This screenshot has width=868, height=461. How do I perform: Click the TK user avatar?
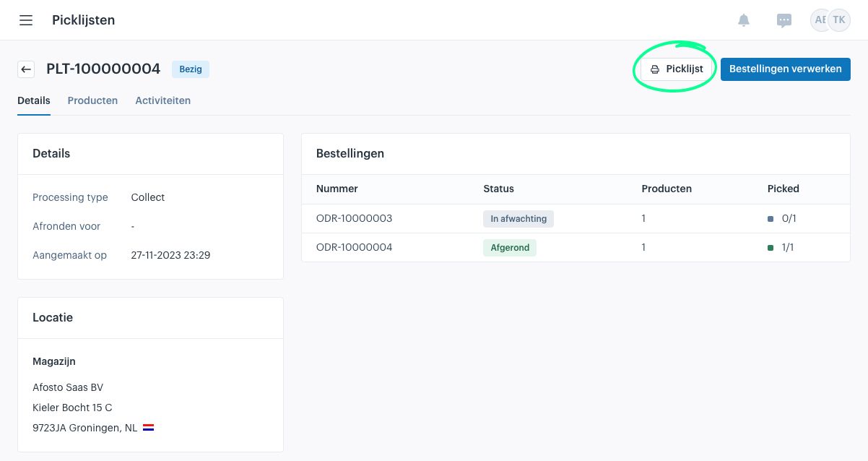(x=839, y=20)
